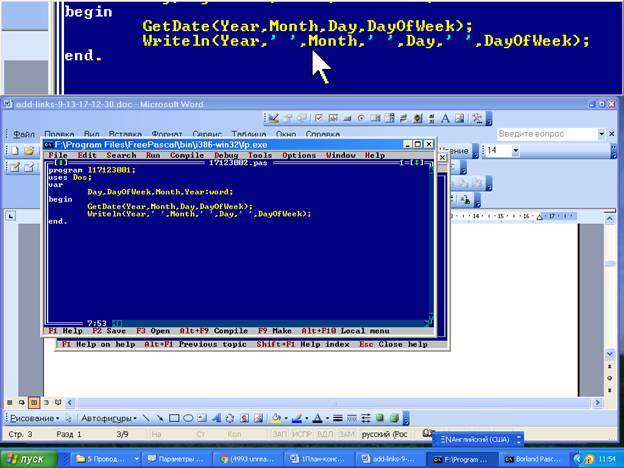624x468 pixels.
Task: Apply Fill Color bucket
Action: pos(276,418)
